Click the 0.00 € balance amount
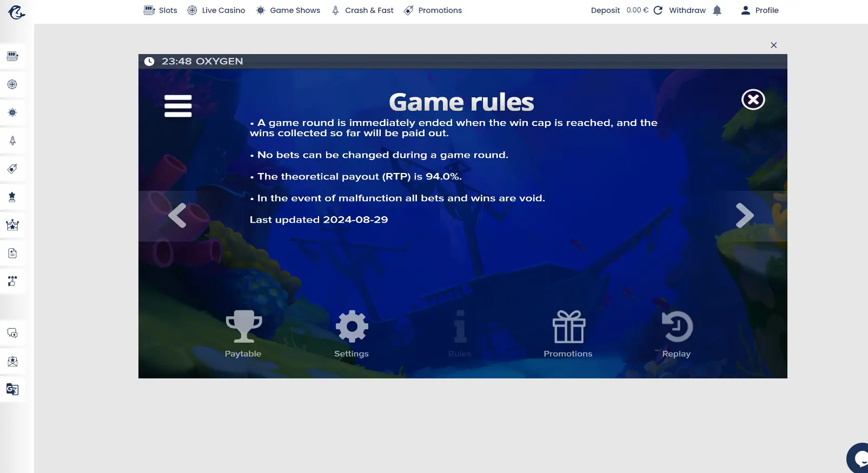868x473 pixels. [x=637, y=10]
